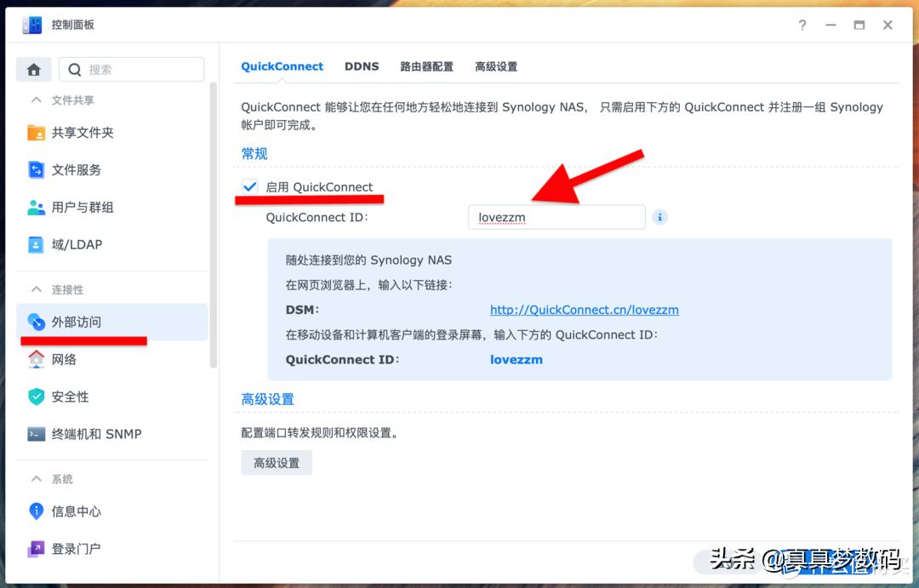Uncheck 启用 QuickConnect checkbox
Viewport: 919px width, 588px height.
coord(249,186)
